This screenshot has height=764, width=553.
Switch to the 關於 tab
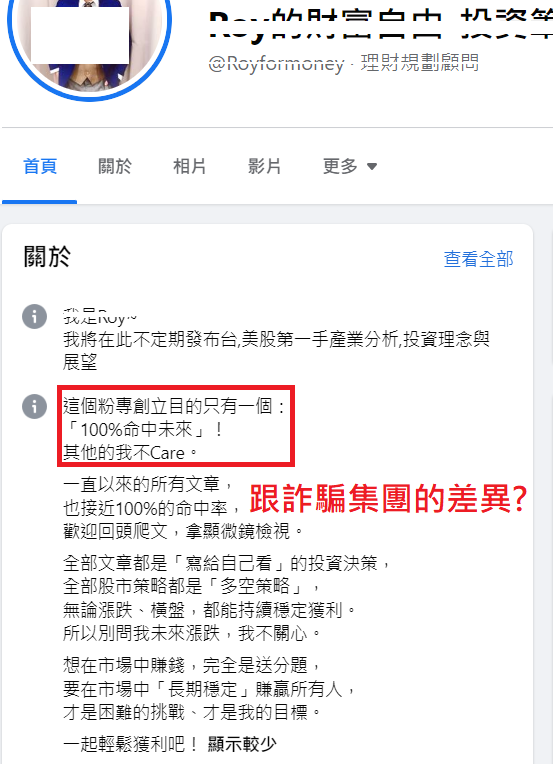coord(114,167)
